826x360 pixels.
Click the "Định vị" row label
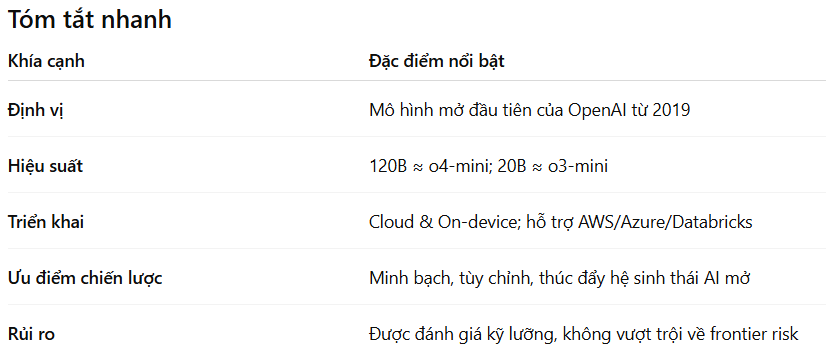[36, 111]
